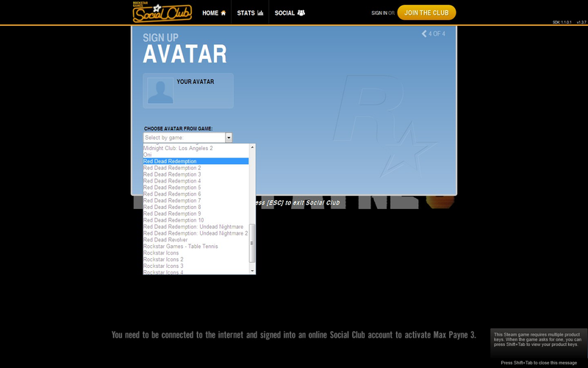This screenshot has width=588, height=368.
Task: Click the YOUR AVATAR placeholder image
Action: point(160,91)
